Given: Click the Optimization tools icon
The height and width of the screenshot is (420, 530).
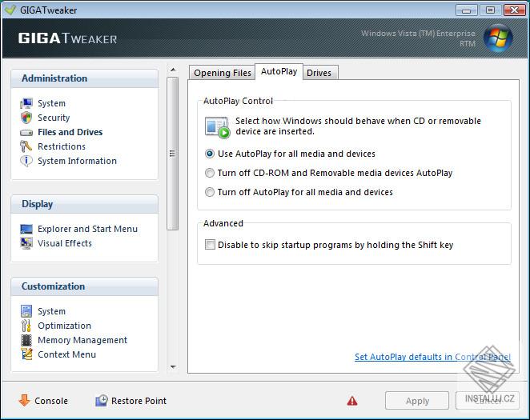Looking at the screenshot, I should [26, 326].
